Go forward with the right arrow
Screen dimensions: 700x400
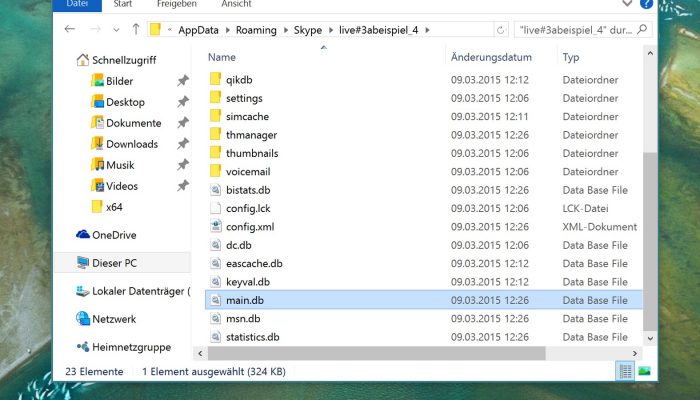(x=95, y=29)
